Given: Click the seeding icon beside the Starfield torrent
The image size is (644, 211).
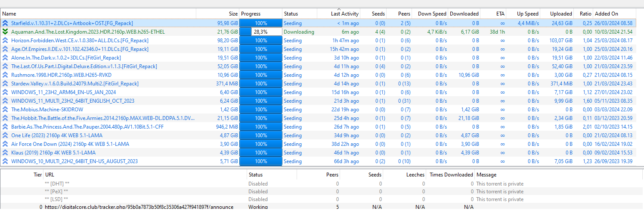Looking at the screenshot, I should [x=5, y=23].
